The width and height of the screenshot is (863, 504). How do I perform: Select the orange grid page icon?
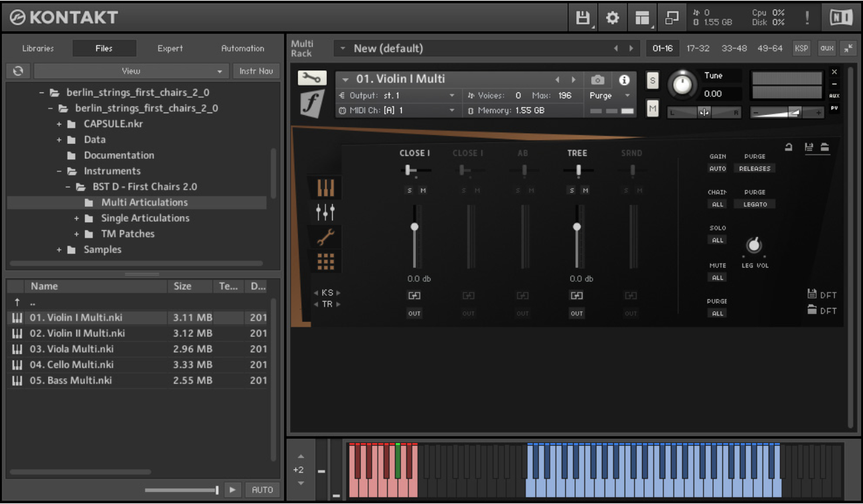(x=326, y=261)
